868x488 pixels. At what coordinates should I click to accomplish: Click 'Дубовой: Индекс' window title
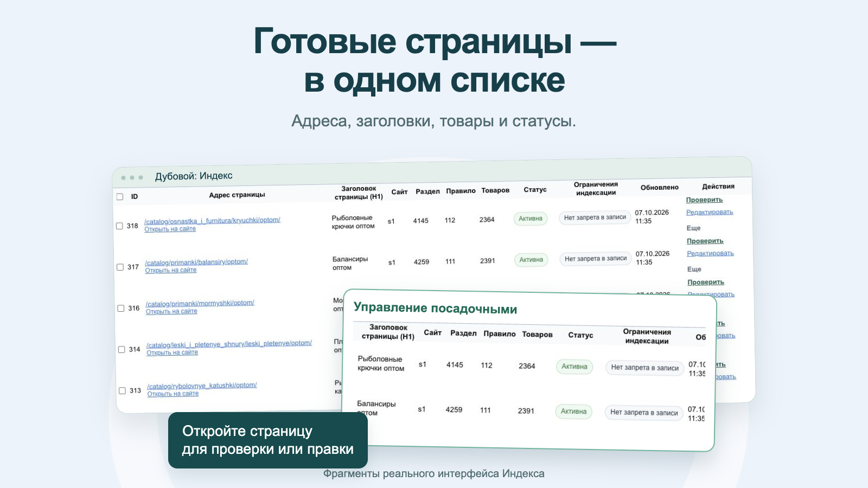194,176
